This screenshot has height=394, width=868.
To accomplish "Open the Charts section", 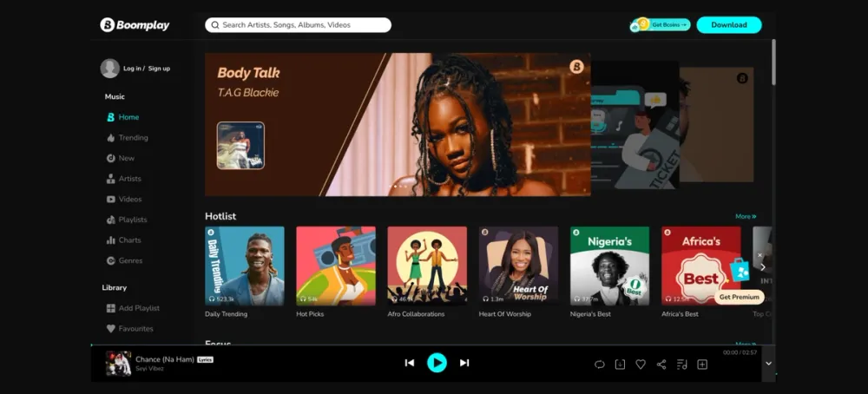I will 129,240.
